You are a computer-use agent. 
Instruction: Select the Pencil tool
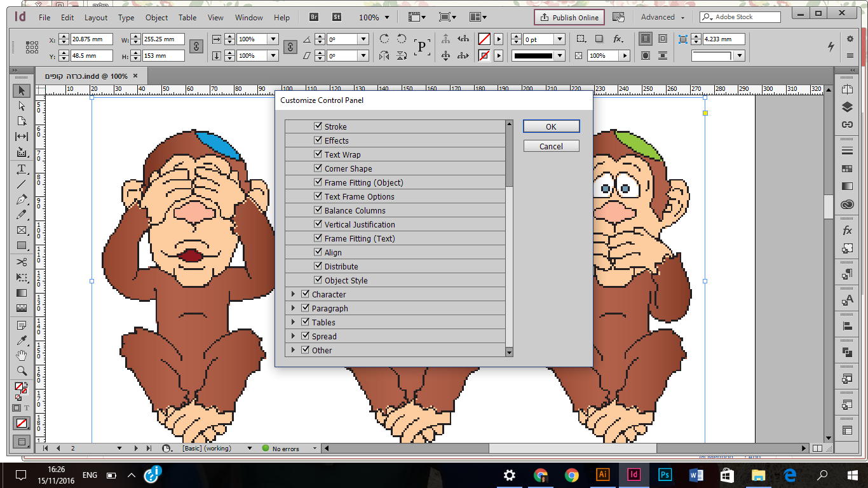tap(22, 215)
